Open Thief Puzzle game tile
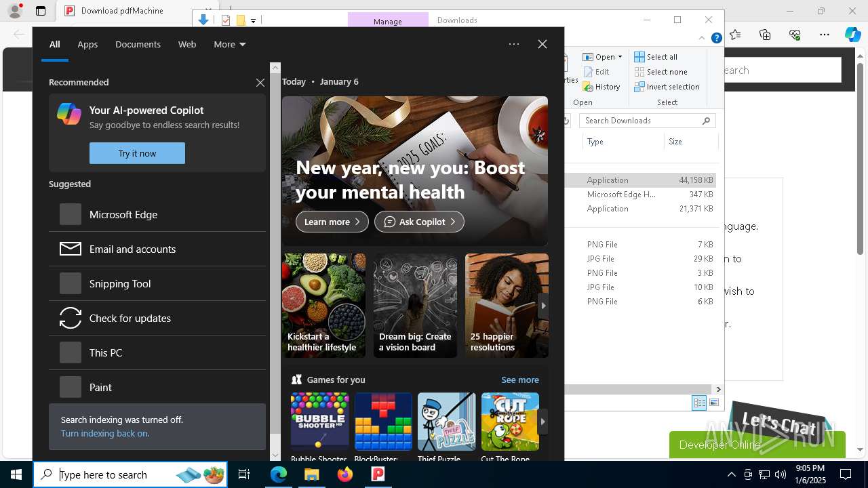The height and width of the screenshot is (488, 868). [446, 427]
